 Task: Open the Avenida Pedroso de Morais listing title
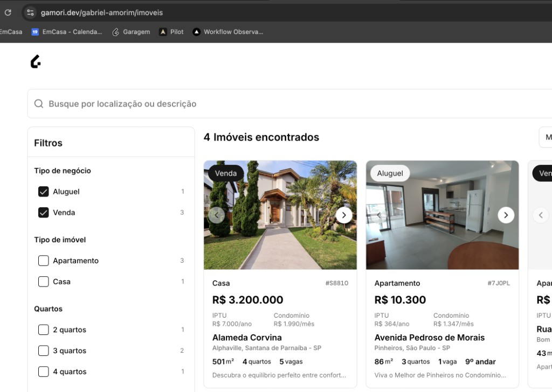[x=430, y=338]
